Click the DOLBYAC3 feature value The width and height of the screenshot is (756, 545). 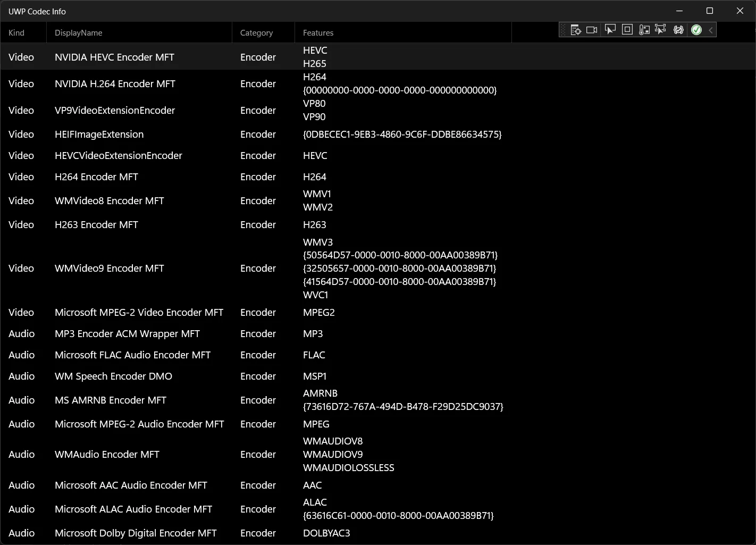[x=326, y=533]
